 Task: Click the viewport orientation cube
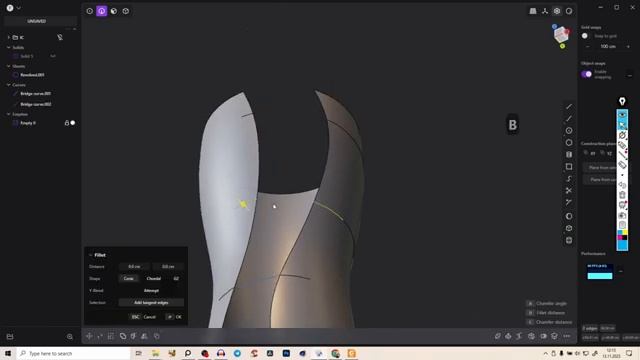(561, 35)
